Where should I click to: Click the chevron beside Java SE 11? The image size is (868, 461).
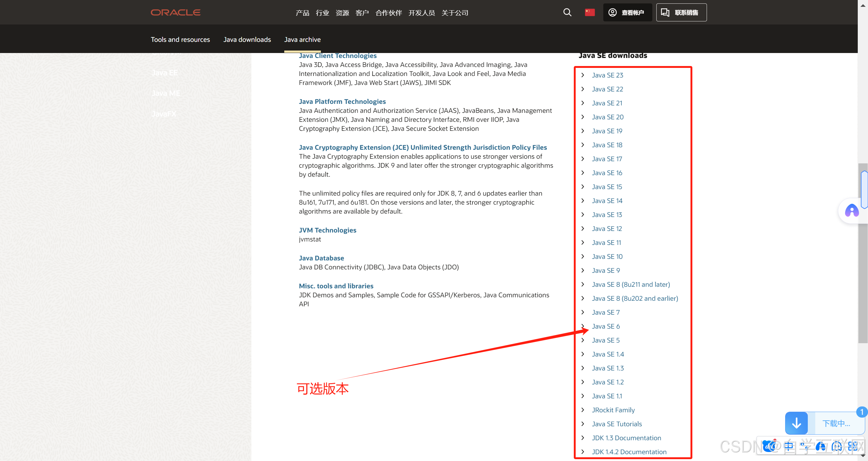(582, 242)
